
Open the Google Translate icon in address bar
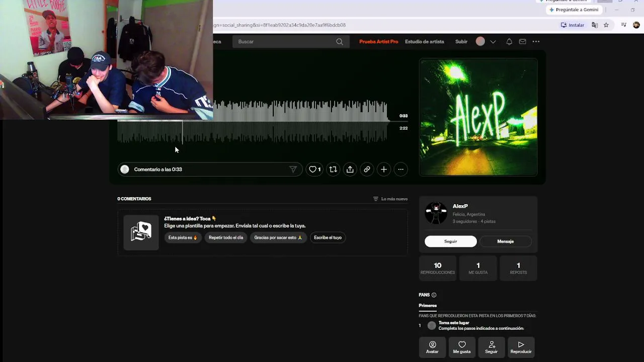coord(595,25)
